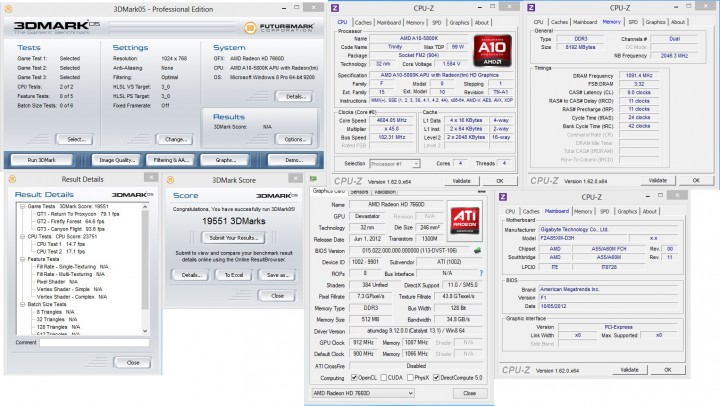Close the 3DMark Score dialog via Close button
720x406 pixels.
277,296
